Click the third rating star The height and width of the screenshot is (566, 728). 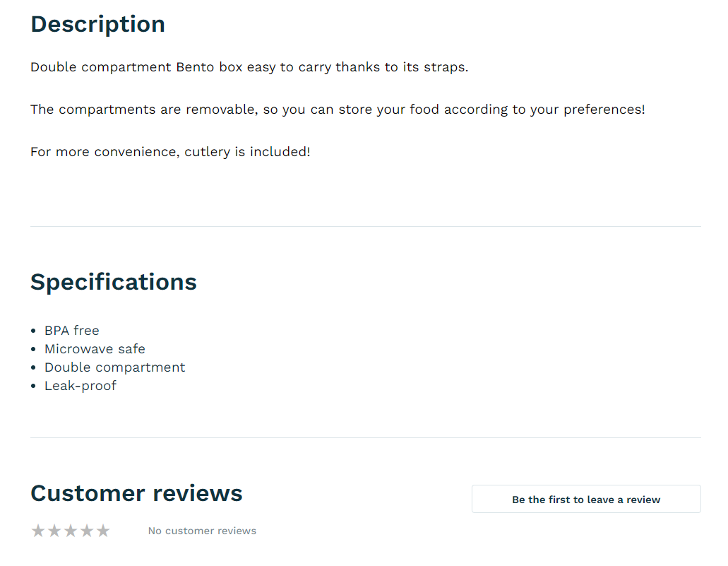(x=71, y=531)
